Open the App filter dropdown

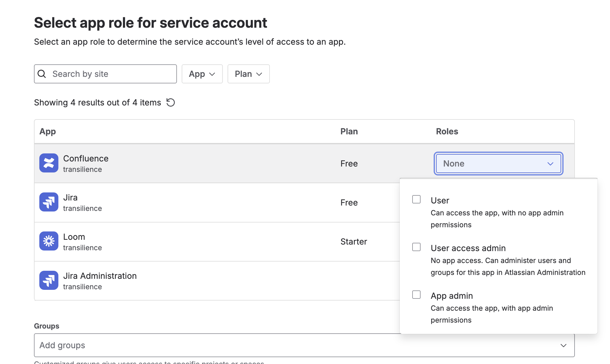202,74
